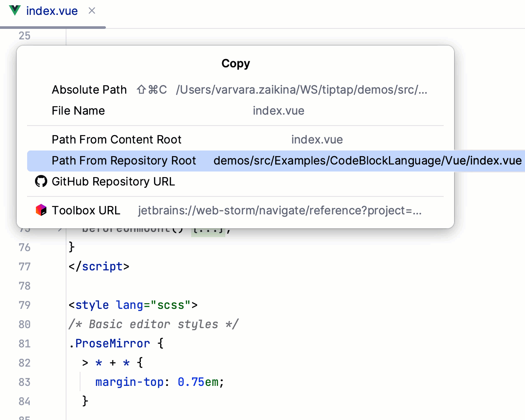Screen dimensions: 525x420
Task: Click the Vue file icon on the tab
Action: click(14, 10)
